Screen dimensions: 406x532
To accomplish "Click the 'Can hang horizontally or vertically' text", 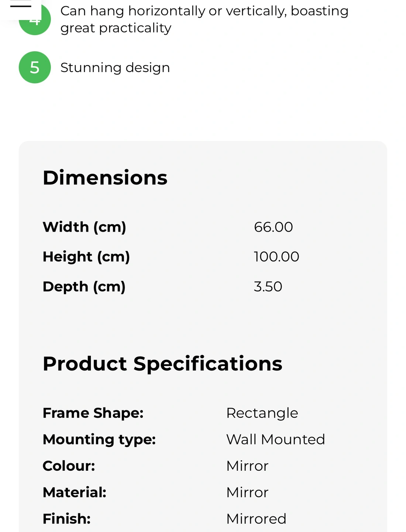I will click(204, 19).
